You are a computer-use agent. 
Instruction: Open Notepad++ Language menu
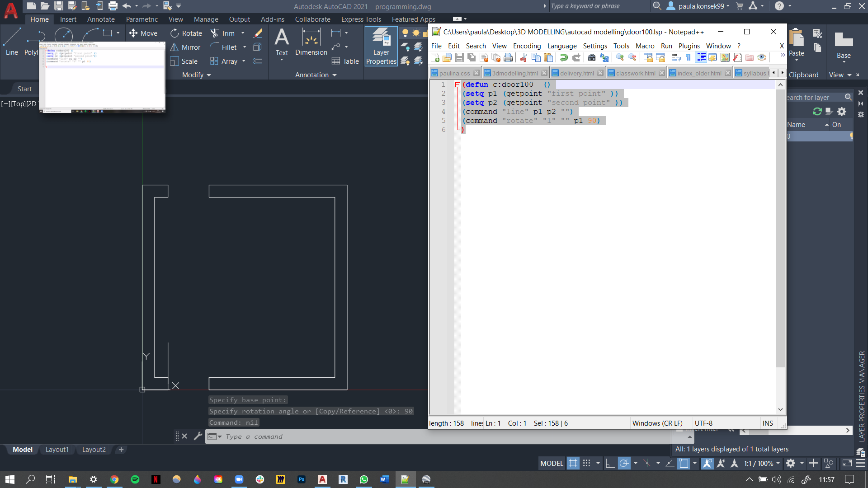tap(562, 46)
